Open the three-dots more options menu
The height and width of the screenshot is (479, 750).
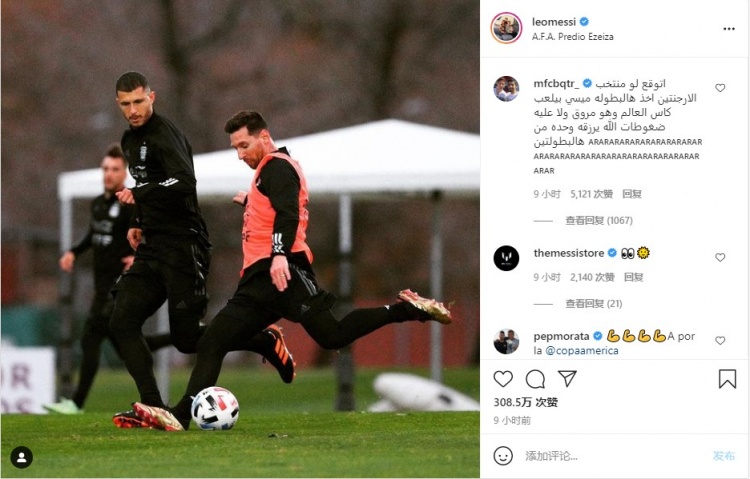point(728,29)
